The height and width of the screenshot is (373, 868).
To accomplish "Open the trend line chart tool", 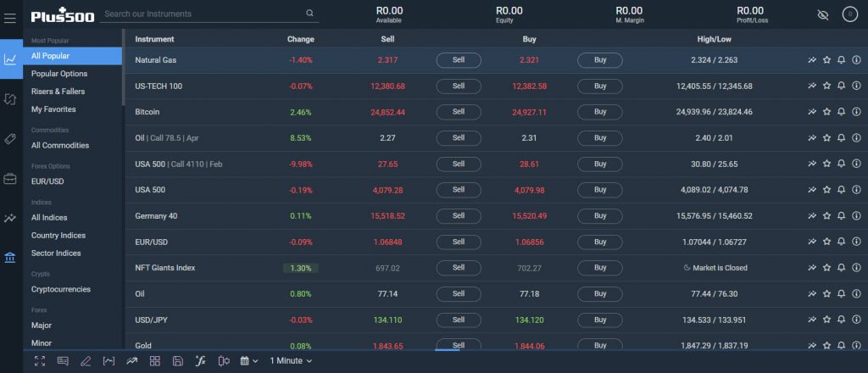I will (131, 361).
